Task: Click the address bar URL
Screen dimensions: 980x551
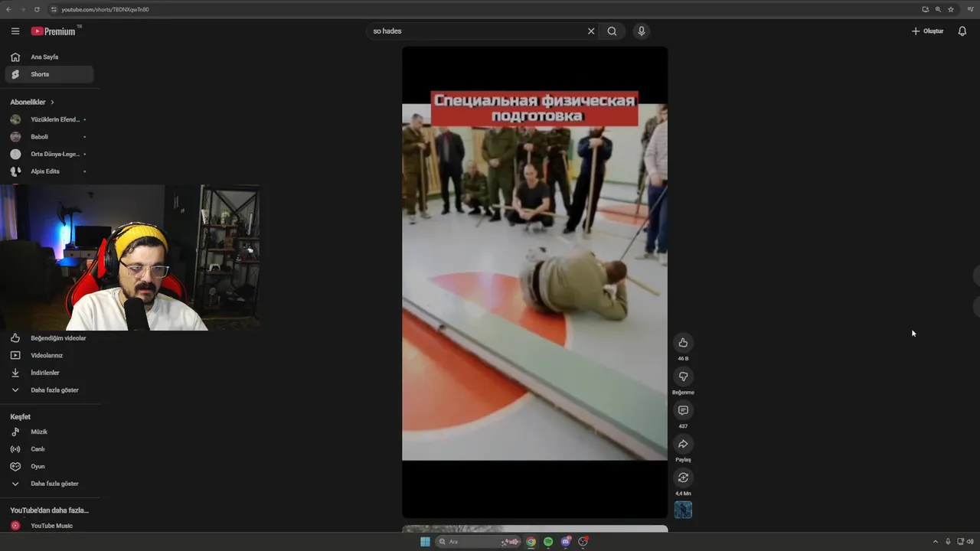Action: (x=105, y=9)
